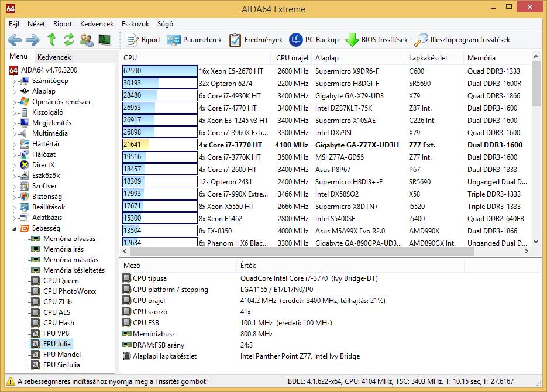
Task: Select the Memória olvasás benchmark
Action: (x=69, y=239)
